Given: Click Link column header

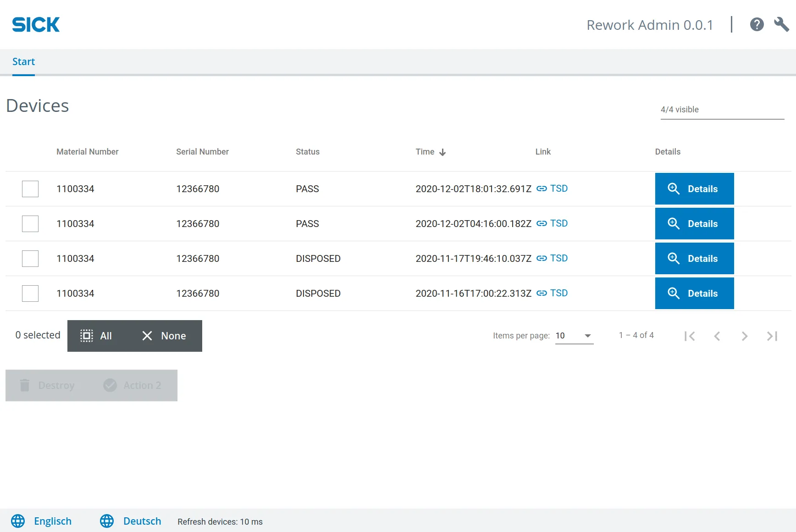Looking at the screenshot, I should [543, 152].
